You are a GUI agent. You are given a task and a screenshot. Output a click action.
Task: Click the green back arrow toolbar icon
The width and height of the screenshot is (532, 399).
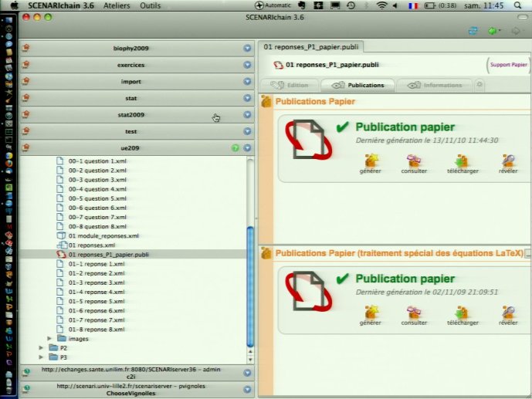tap(493, 31)
